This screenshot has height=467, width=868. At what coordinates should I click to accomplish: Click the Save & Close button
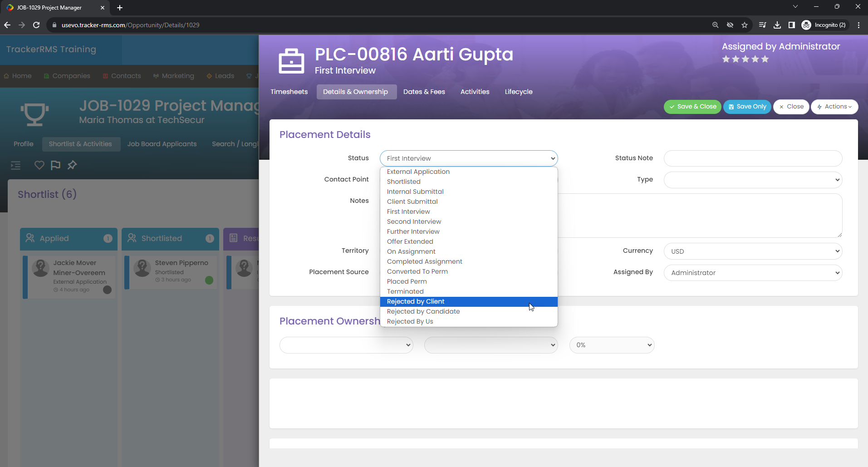[x=692, y=107]
